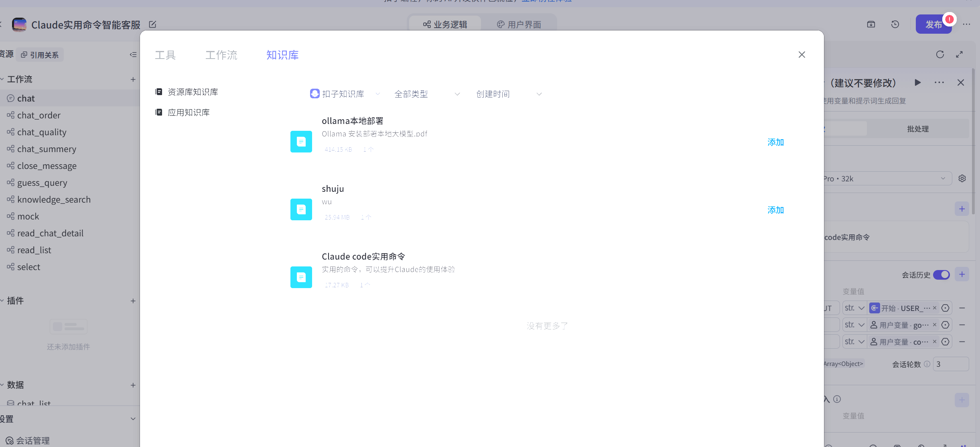Close the knowledge base dialog
This screenshot has height=447, width=980.
click(x=801, y=55)
